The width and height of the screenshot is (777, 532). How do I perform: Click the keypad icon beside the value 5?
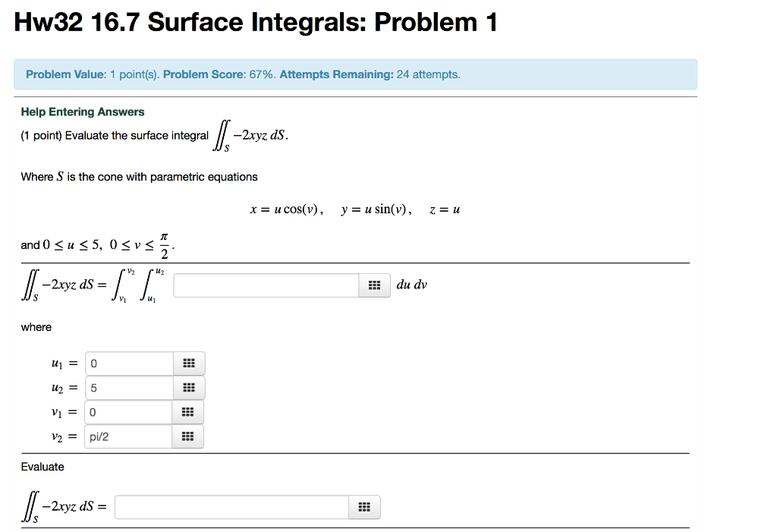pos(187,388)
